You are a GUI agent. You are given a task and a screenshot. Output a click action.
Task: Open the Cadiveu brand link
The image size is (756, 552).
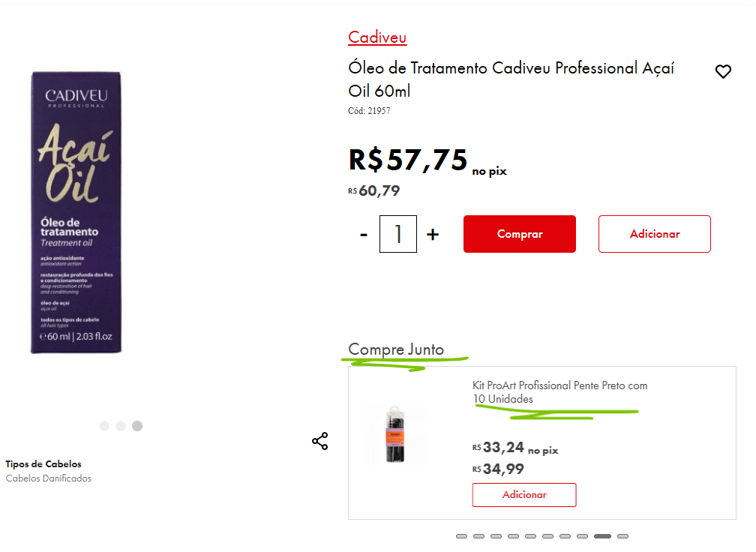tap(377, 37)
